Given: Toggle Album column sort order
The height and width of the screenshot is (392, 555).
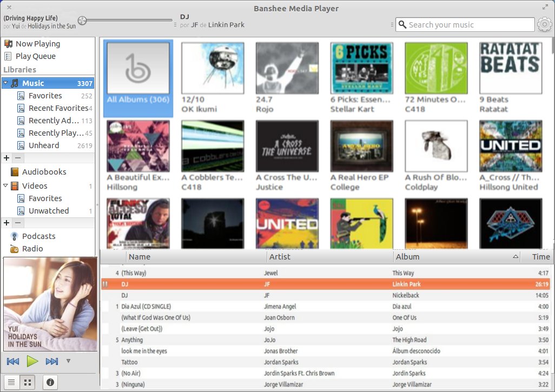Looking at the screenshot, I should pyautogui.click(x=456, y=257).
